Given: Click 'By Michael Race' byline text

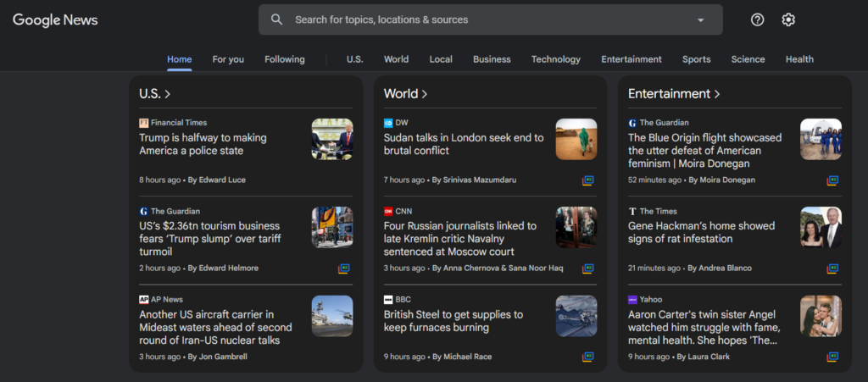Looking at the screenshot, I should [462, 357].
